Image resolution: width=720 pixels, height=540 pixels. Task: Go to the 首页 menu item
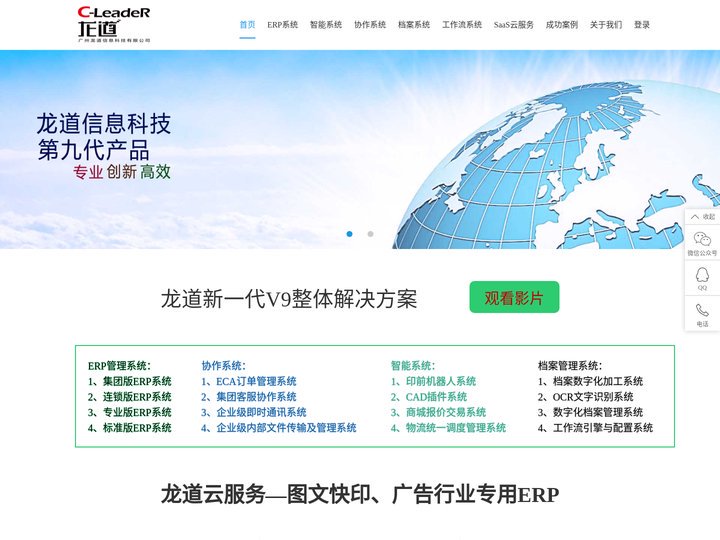click(247, 25)
